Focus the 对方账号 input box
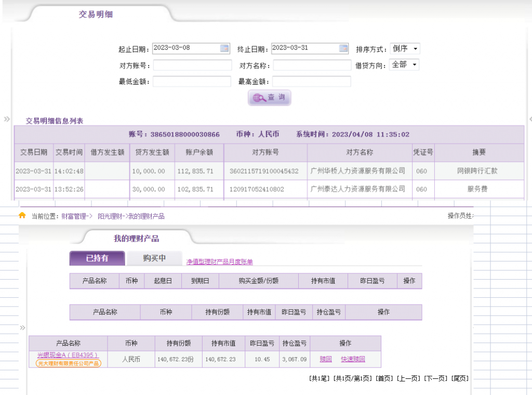Image resolution: width=532 pixels, height=395 pixels. 192,65
